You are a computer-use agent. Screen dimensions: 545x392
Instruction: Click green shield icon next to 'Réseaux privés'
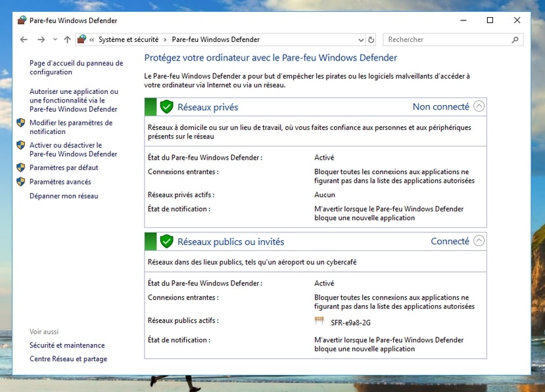(167, 107)
